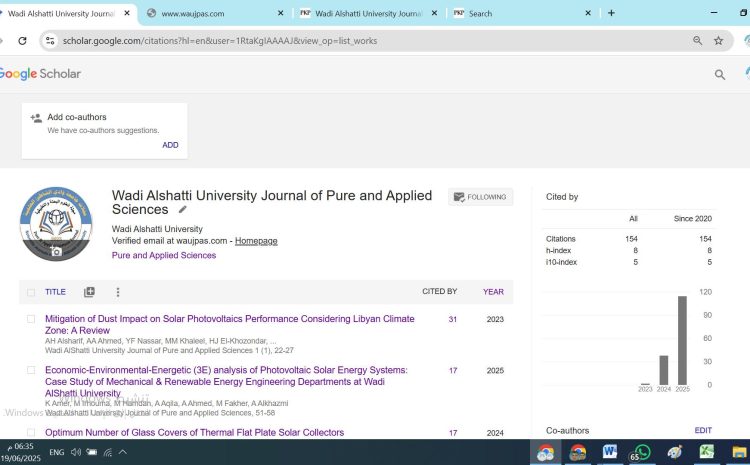The width and height of the screenshot is (750, 465).
Task: Open Chrome from the taskbar
Action: pyautogui.click(x=545, y=452)
